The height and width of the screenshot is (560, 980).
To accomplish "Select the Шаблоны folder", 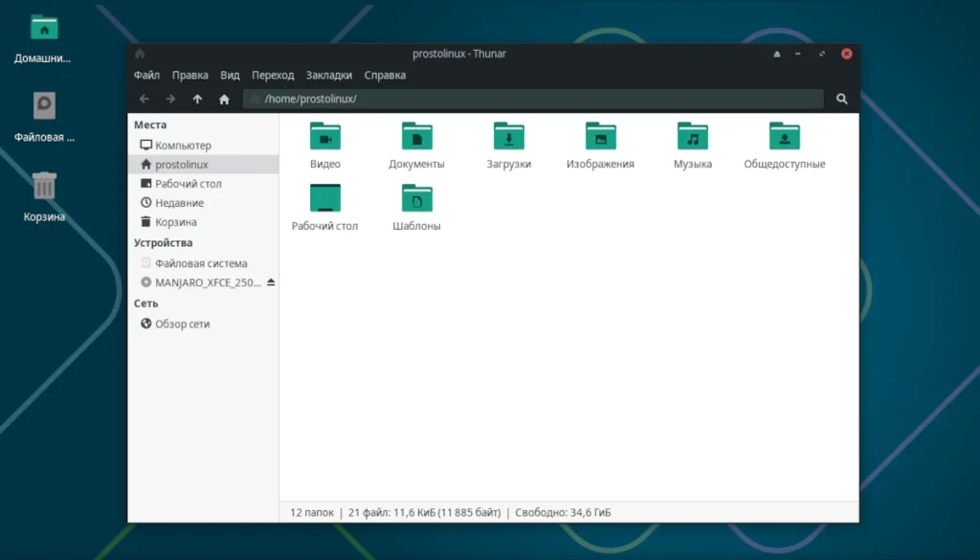I will point(417,207).
